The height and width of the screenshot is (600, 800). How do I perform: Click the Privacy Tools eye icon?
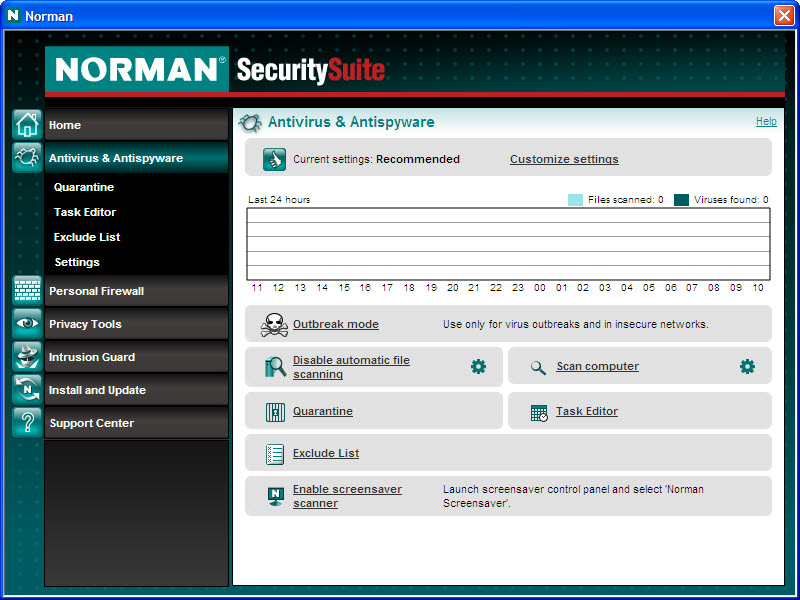point(27,324)
